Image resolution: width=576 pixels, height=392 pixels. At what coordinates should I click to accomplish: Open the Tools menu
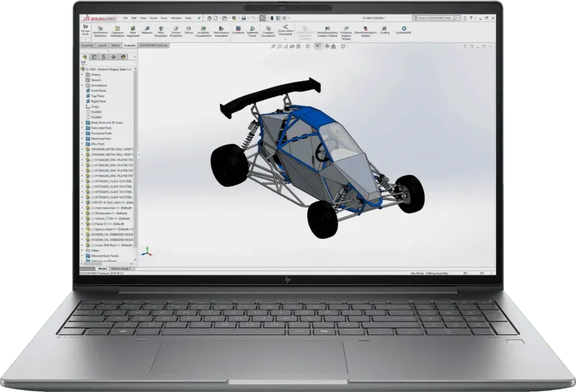[164, 18]
